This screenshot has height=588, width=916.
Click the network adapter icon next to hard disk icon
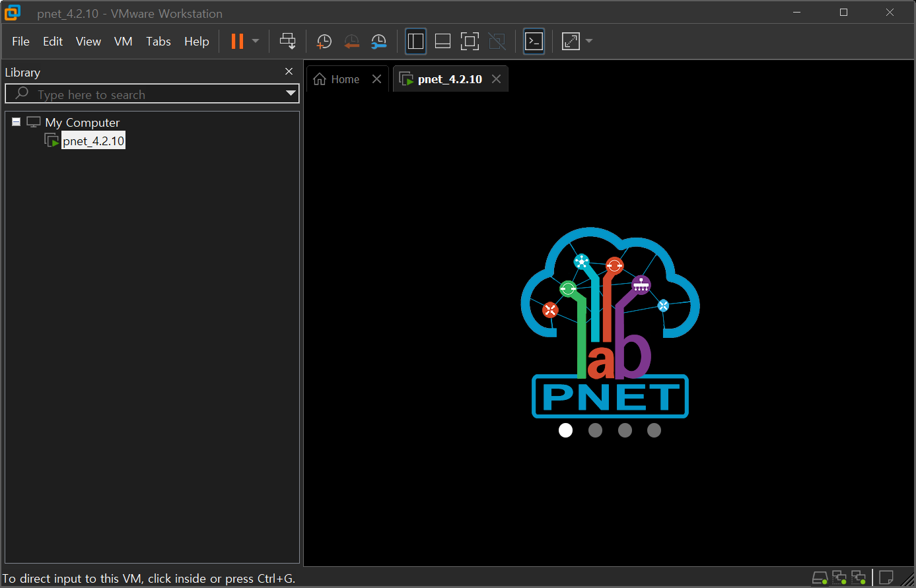pyautogui.click(x=839, y=578)
